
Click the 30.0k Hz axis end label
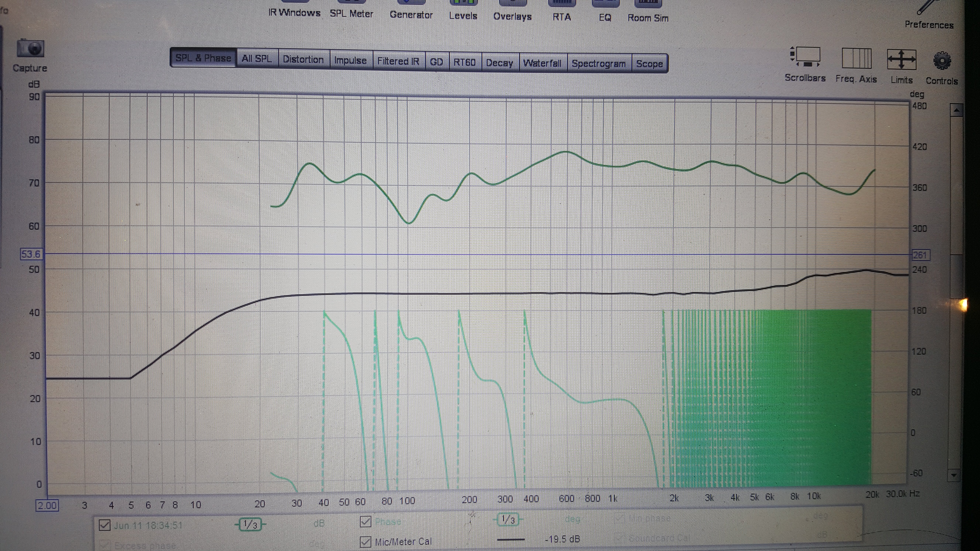point(902,494)
